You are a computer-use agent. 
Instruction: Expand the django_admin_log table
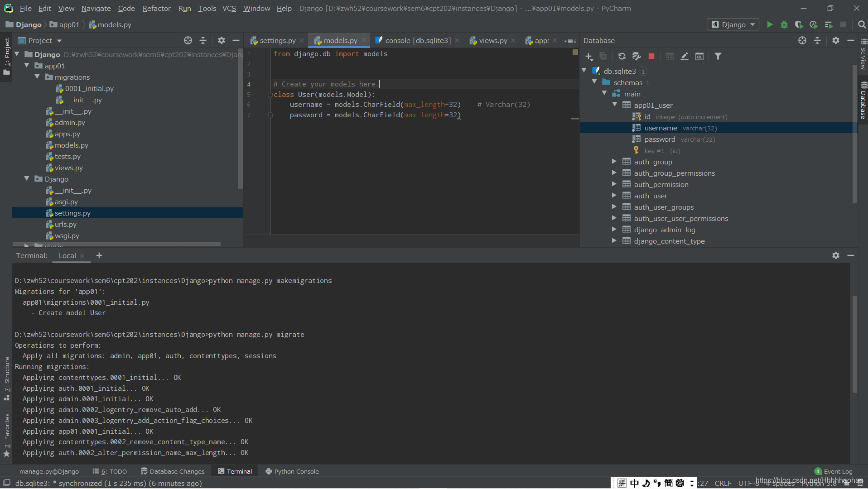(x=614, y=229)
